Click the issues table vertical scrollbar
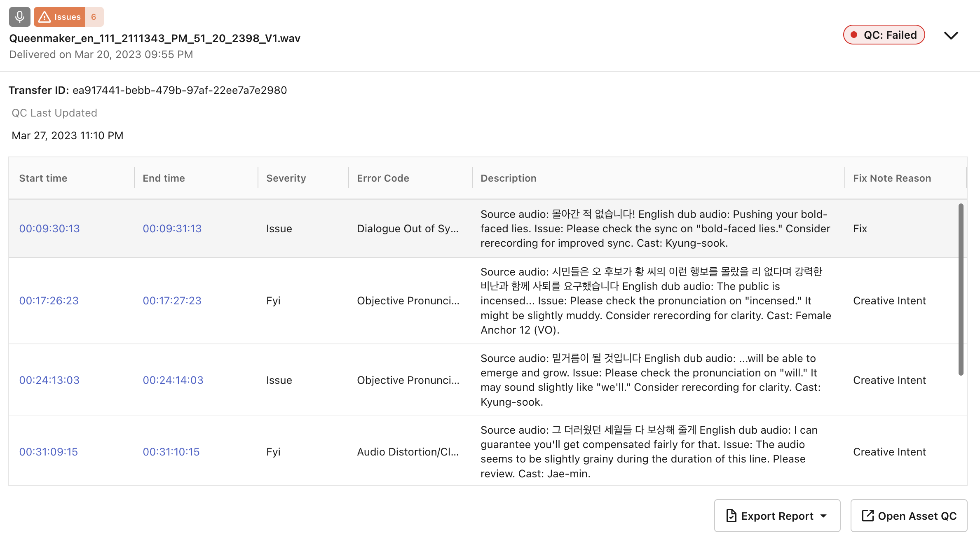 coord(961,290)
